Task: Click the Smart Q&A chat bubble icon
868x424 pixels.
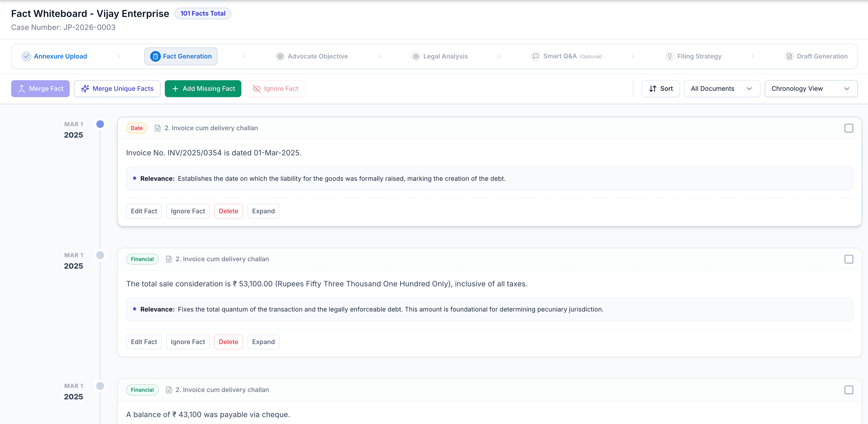Action: coord(535,56)
